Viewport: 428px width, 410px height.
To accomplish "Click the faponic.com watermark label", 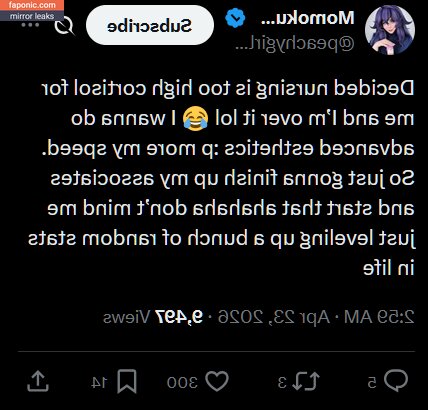I will [32, 5].
